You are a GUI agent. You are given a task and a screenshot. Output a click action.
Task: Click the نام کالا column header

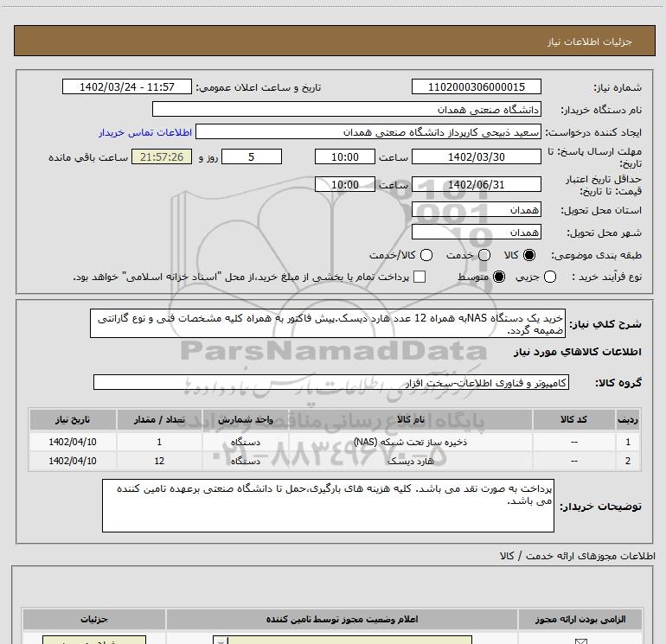coord(410,419)
